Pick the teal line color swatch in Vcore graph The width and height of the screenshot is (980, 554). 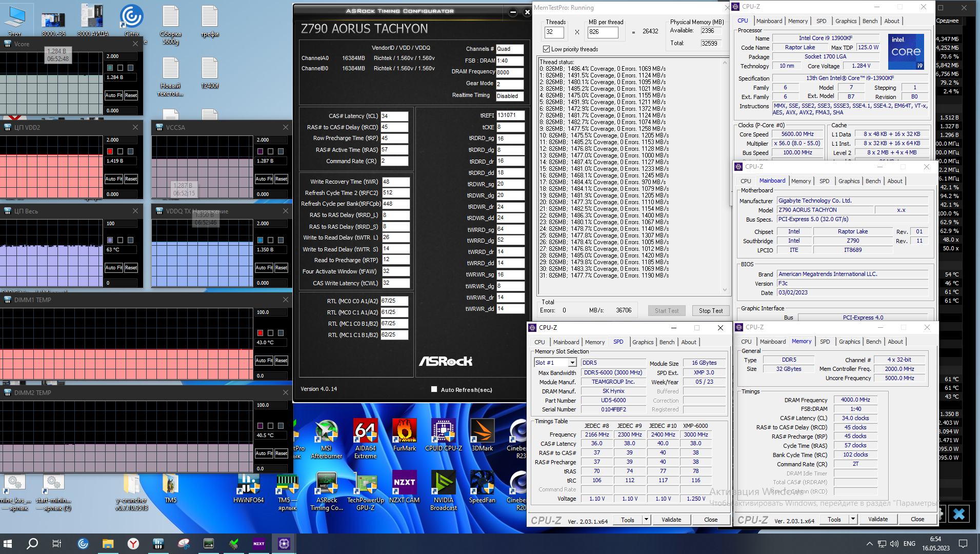(x=110, y=68)
